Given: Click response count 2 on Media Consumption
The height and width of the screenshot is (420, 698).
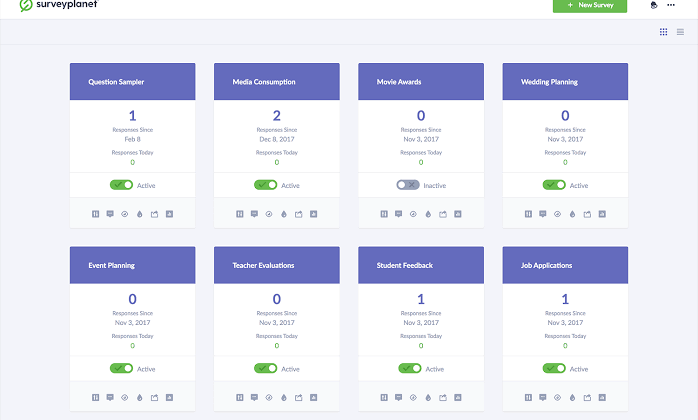Looking at the screenshot, I should [276, 116].
